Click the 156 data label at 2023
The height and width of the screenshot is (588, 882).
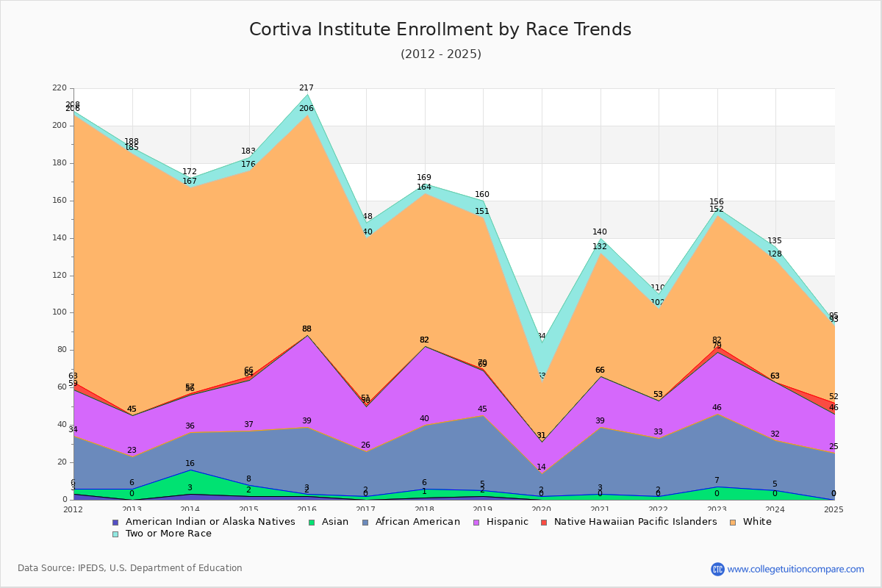tap(717, 202)
